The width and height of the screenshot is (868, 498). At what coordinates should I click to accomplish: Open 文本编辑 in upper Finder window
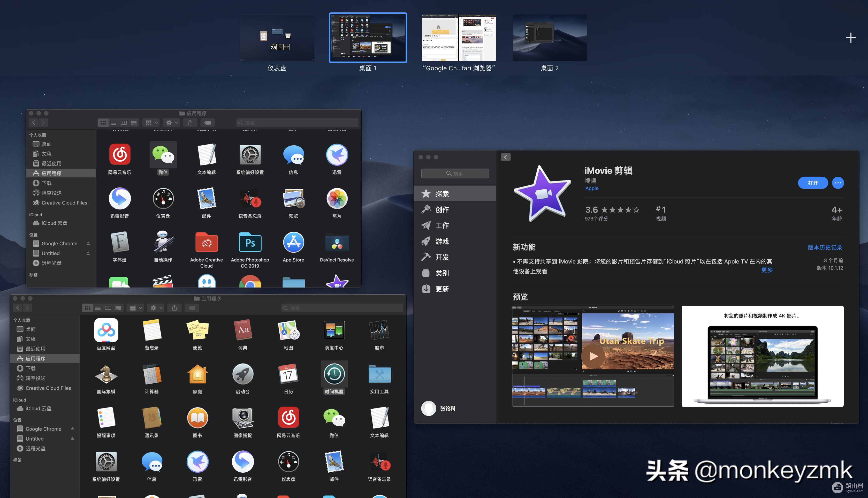tap(207, 155)
